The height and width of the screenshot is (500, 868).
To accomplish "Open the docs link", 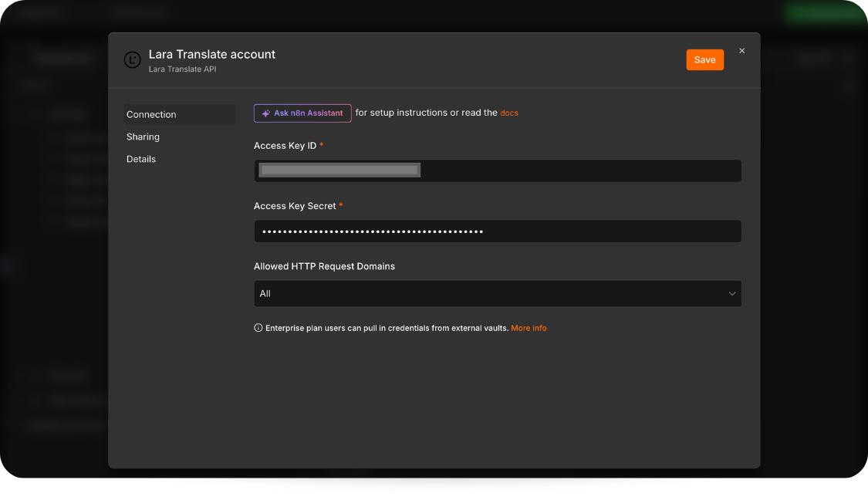I will point(508,113).
